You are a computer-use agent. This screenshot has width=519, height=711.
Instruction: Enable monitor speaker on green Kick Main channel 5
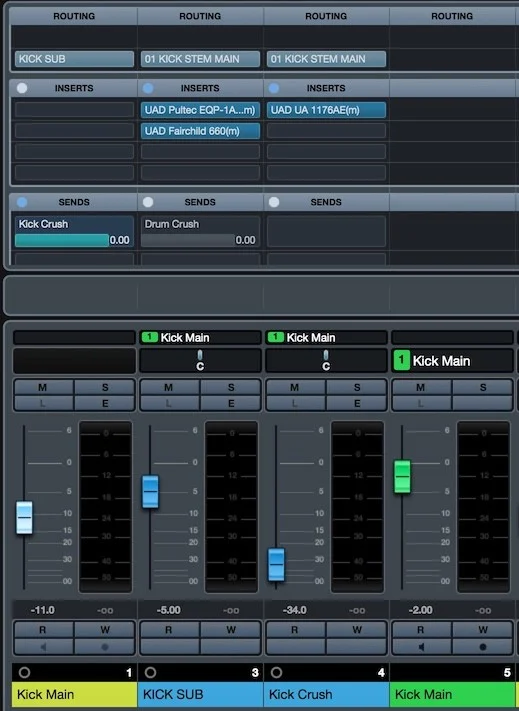422,647
